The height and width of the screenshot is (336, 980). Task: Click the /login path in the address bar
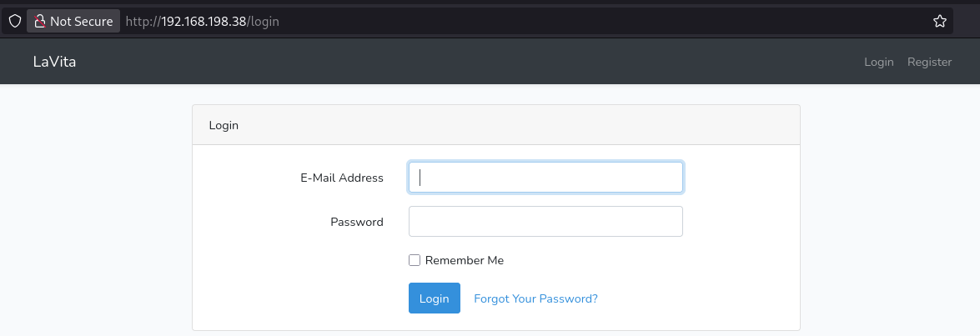(x=263, y=21)
